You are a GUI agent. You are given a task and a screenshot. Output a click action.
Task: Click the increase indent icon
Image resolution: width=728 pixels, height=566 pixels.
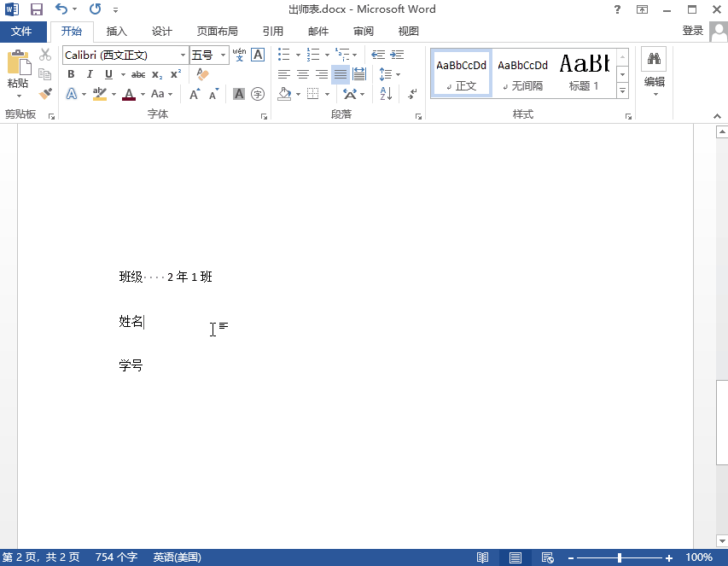point(397,54)
